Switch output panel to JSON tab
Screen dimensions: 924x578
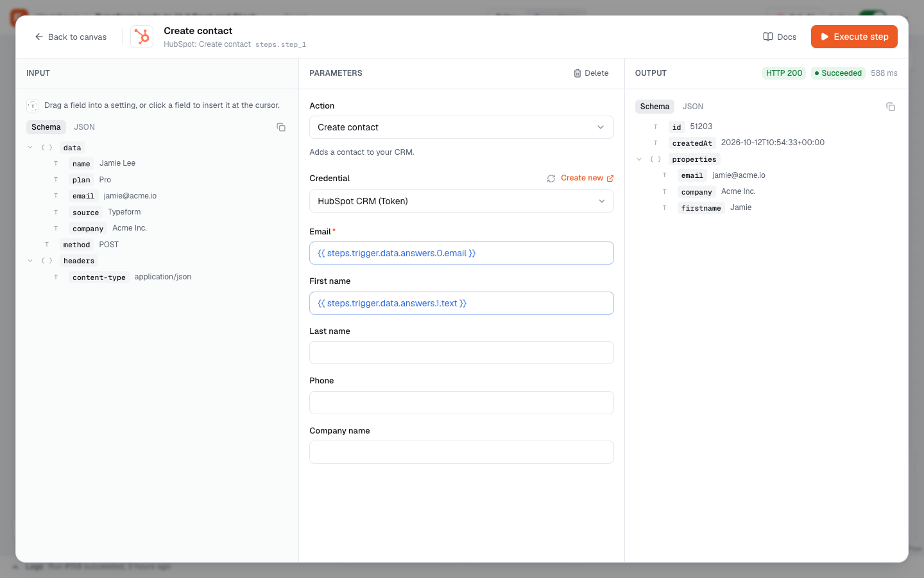(x=693, y=107)
